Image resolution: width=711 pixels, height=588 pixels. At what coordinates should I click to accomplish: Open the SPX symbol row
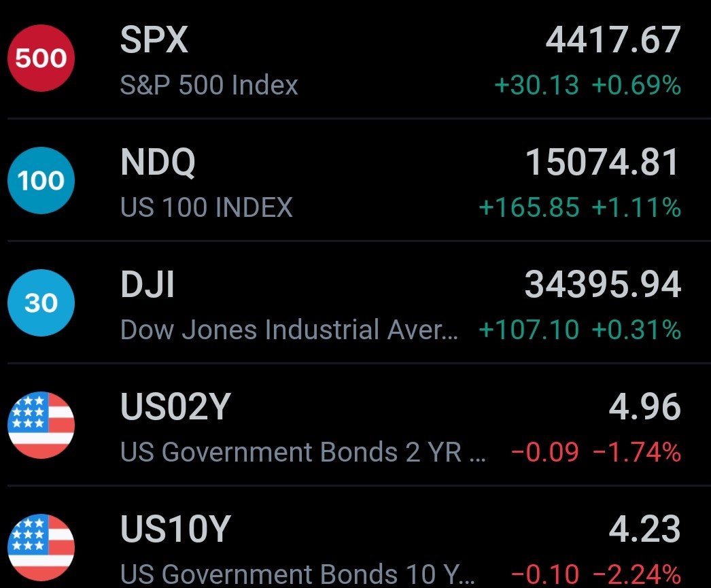click(x=154, y=41)
